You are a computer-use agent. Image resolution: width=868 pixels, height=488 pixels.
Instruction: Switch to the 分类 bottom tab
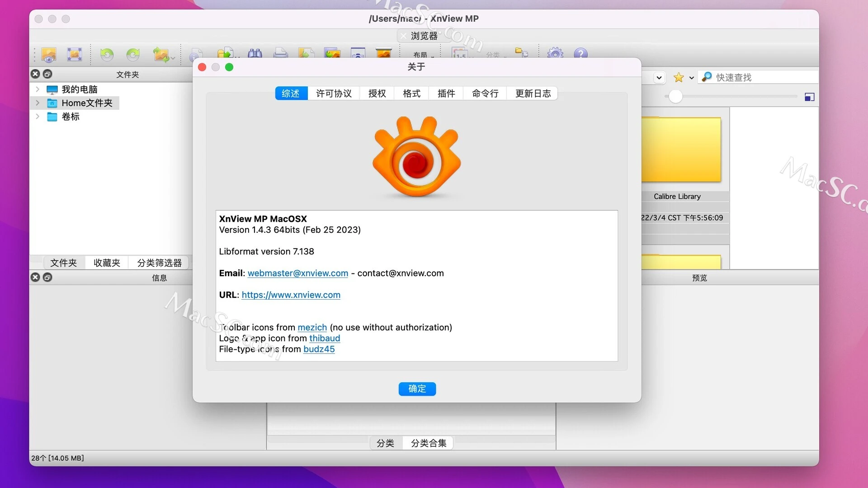click(x=385, y=443)
